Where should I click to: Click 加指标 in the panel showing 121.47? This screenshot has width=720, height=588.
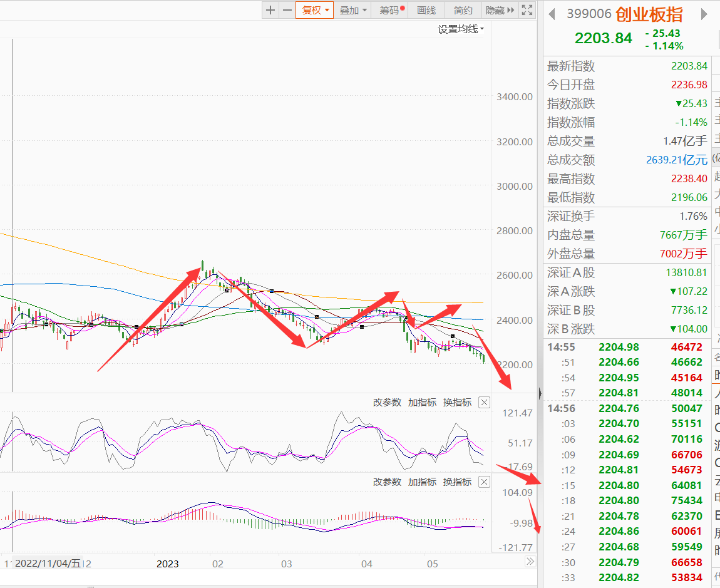click(422, 403)
